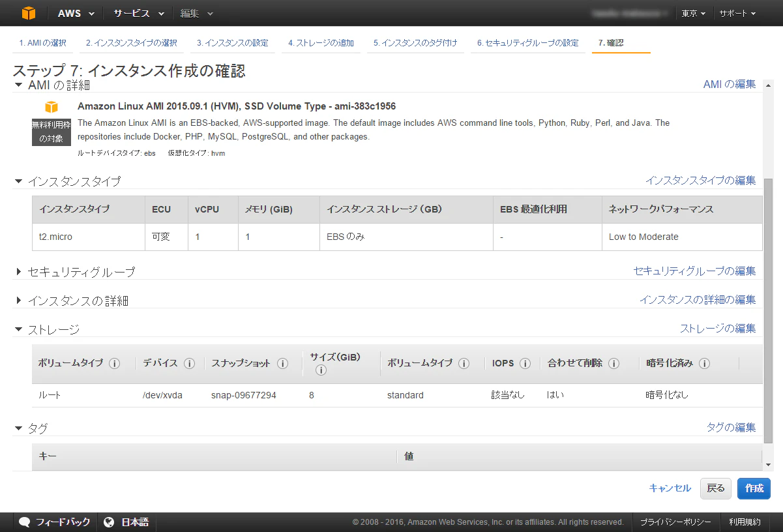Viewport: 783px width, 532px height.
Task: Click the キャンセル link
Action: [x=670, y=488]
